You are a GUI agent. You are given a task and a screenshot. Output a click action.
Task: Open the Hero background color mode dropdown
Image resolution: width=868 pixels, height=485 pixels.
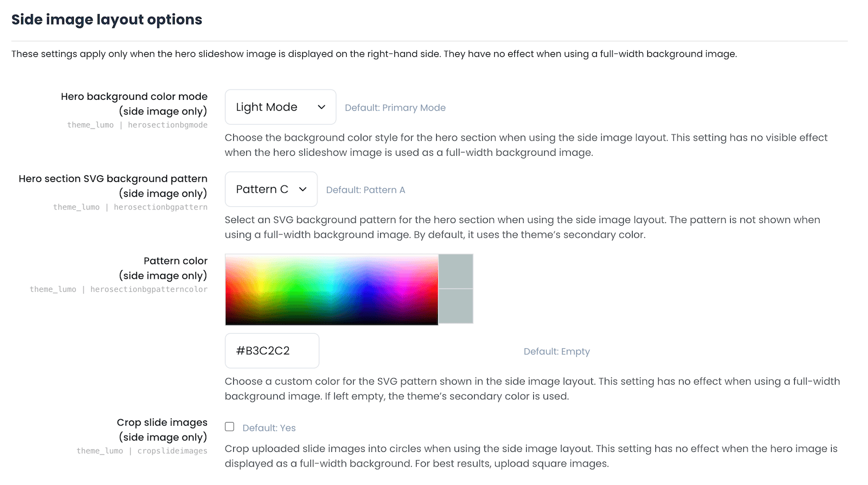[x=280, y=107]
